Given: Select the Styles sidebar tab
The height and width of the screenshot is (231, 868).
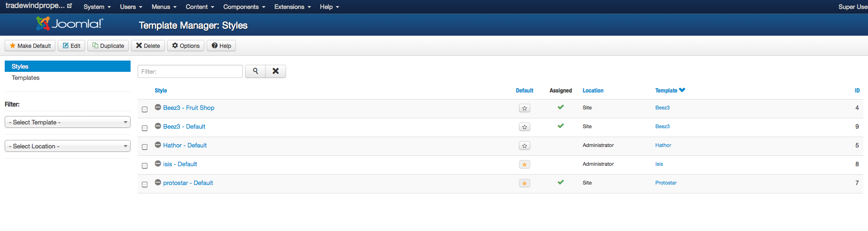Looking at the screenshot, I should click(x=68, y=66).
